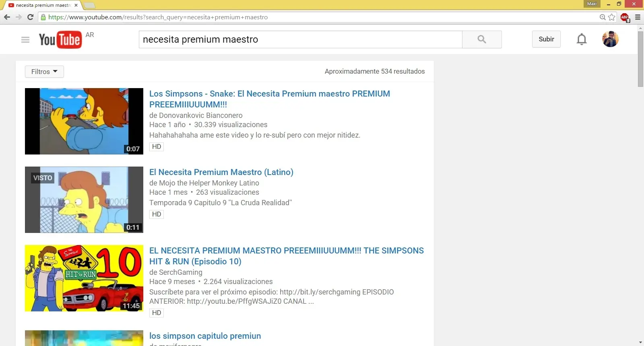Screen dimensions: 644x346
Task: Open the zoom magnifier icon in address bar
Action: click(603, 17)
